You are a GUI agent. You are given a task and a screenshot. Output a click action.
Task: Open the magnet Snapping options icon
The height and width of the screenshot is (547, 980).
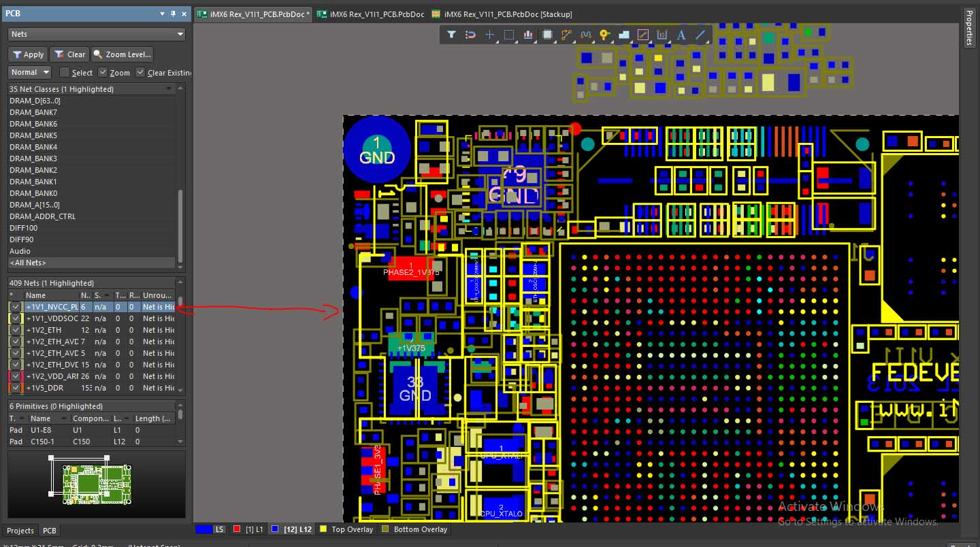[470, 34]
